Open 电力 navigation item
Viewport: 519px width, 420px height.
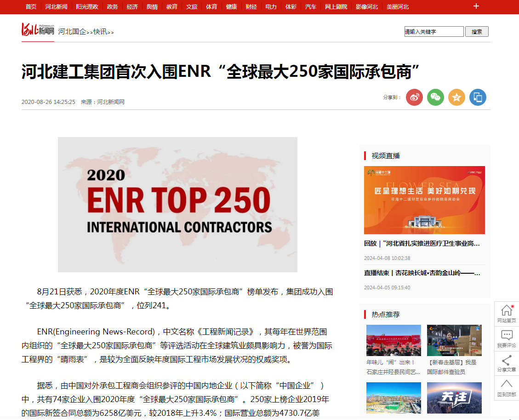click(x=271, y=6)
